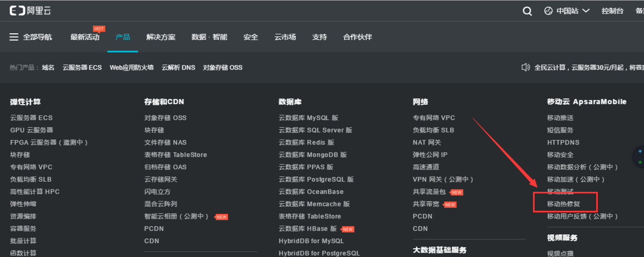644x257 pixels.
Task: Open the 支持 menu
Action: 319,37
